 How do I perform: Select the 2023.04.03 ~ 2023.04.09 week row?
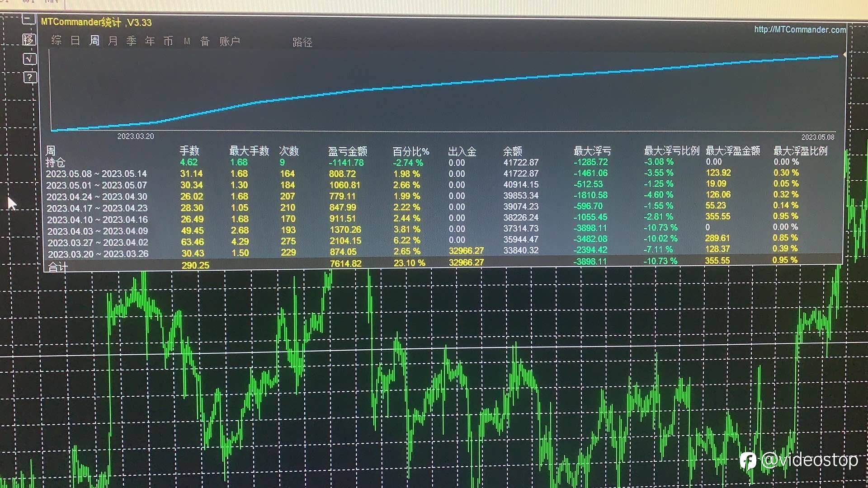coord(98,231)
